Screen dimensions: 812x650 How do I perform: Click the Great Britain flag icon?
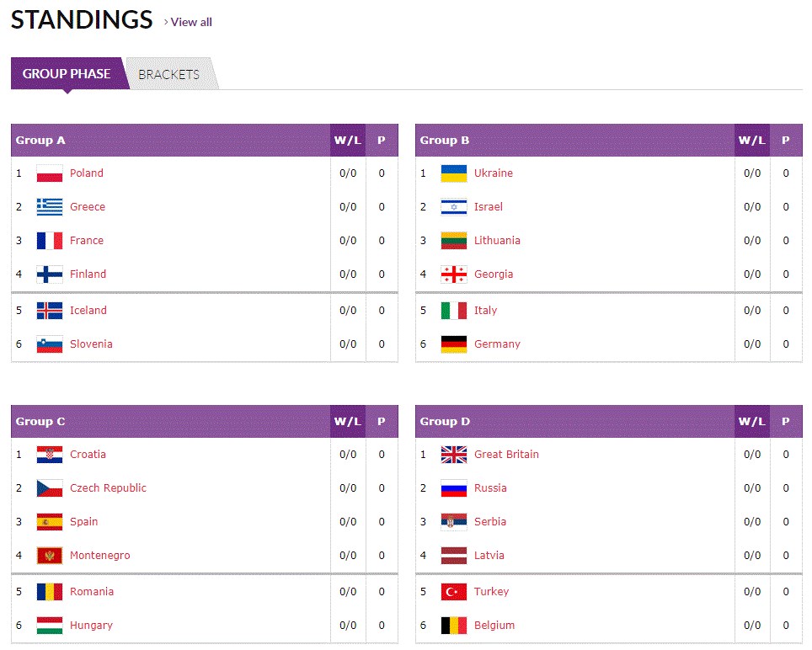click(454, 455)
